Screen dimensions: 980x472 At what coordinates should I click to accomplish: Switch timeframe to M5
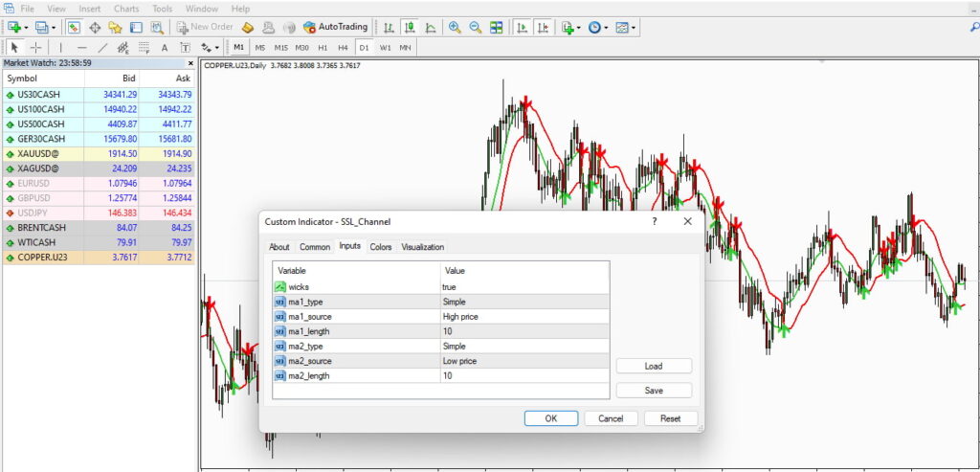[x=260, y=48]
